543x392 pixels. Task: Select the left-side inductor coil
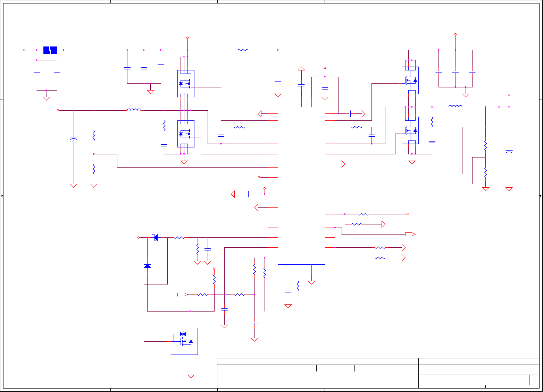[x=134, y=110]
